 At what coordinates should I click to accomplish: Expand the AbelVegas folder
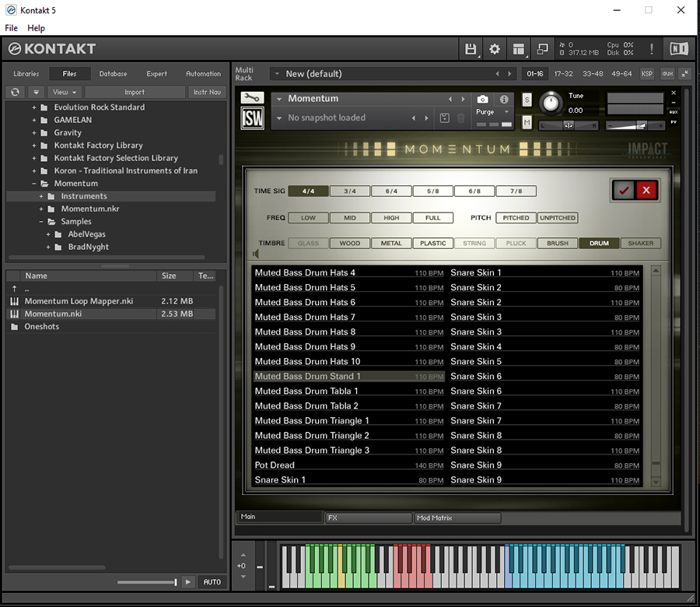pos(48,234)
